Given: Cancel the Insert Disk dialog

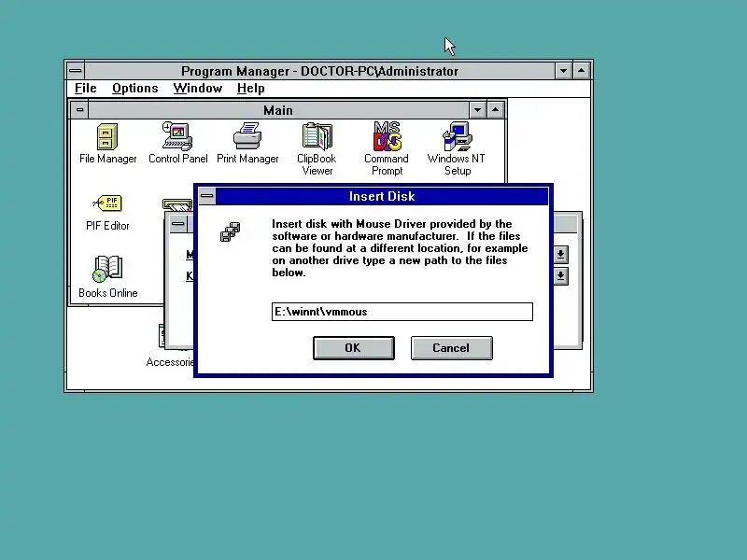Looking at the screenshot, I should click(452, 348).
